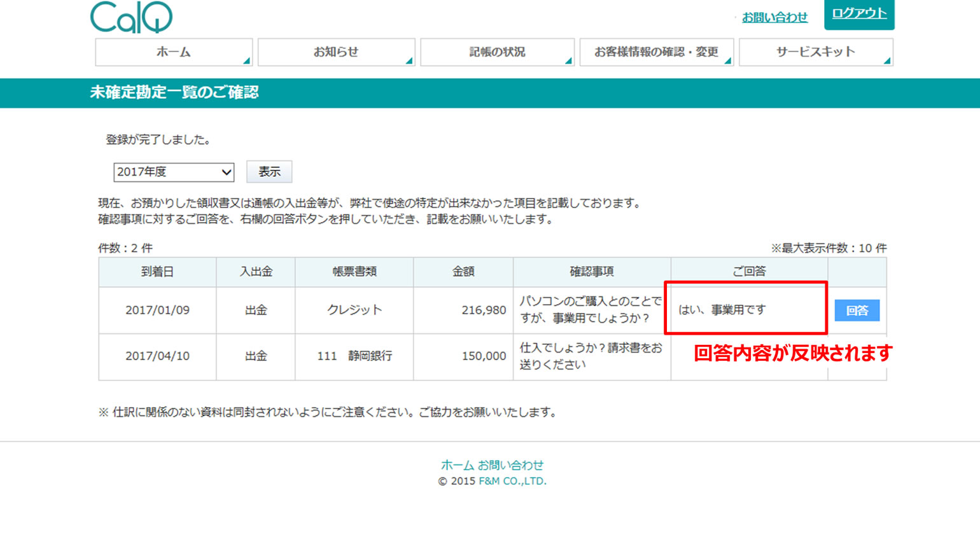Click the CalQ logo

click(x=131, y=17)
